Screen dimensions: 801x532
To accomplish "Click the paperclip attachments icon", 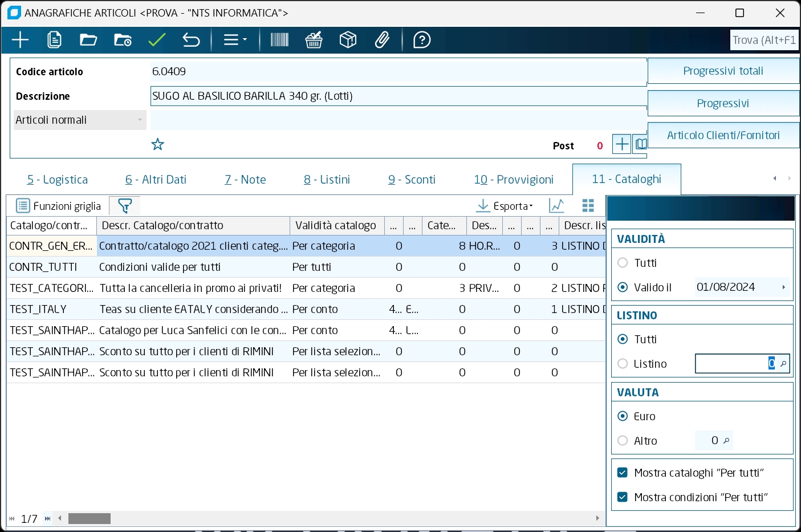I will click(x=382, y=40).
